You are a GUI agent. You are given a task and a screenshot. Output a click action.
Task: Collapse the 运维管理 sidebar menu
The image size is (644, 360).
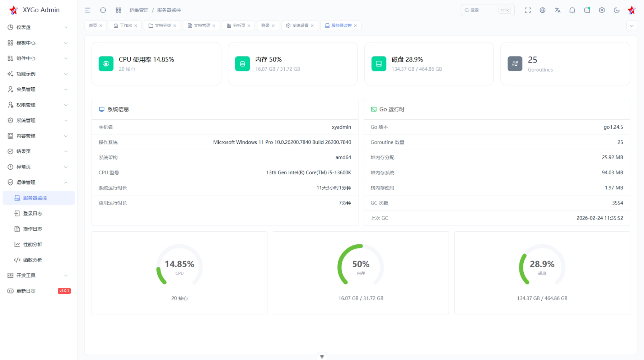38,183
